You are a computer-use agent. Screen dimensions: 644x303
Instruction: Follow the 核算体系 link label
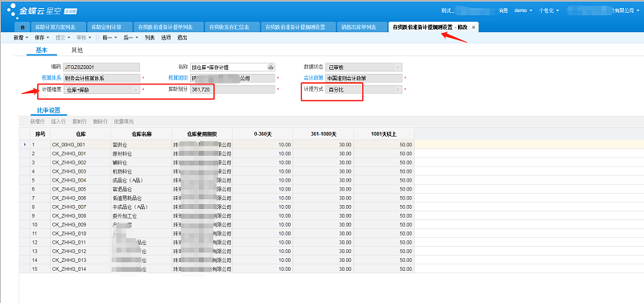[52, 78]
